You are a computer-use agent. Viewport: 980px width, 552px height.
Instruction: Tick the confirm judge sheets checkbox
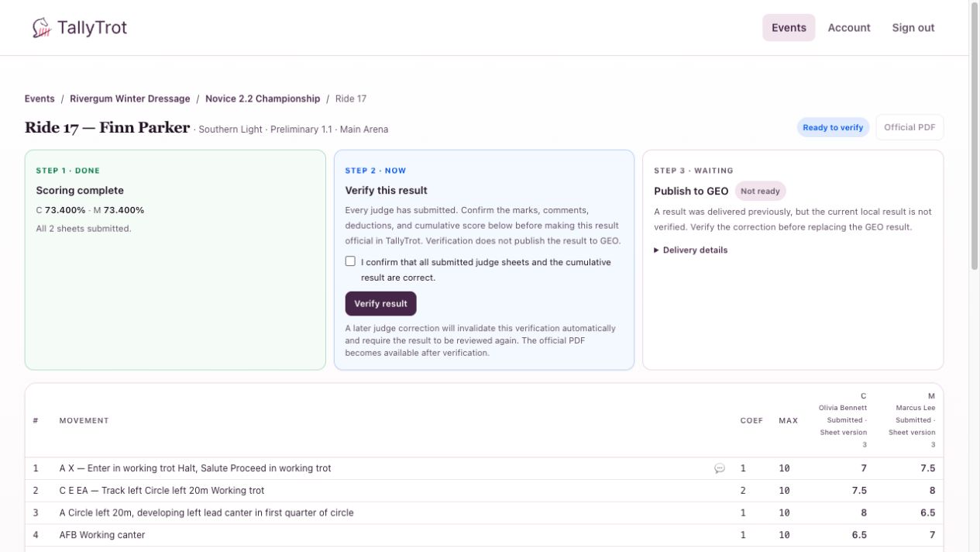(350, 261)
